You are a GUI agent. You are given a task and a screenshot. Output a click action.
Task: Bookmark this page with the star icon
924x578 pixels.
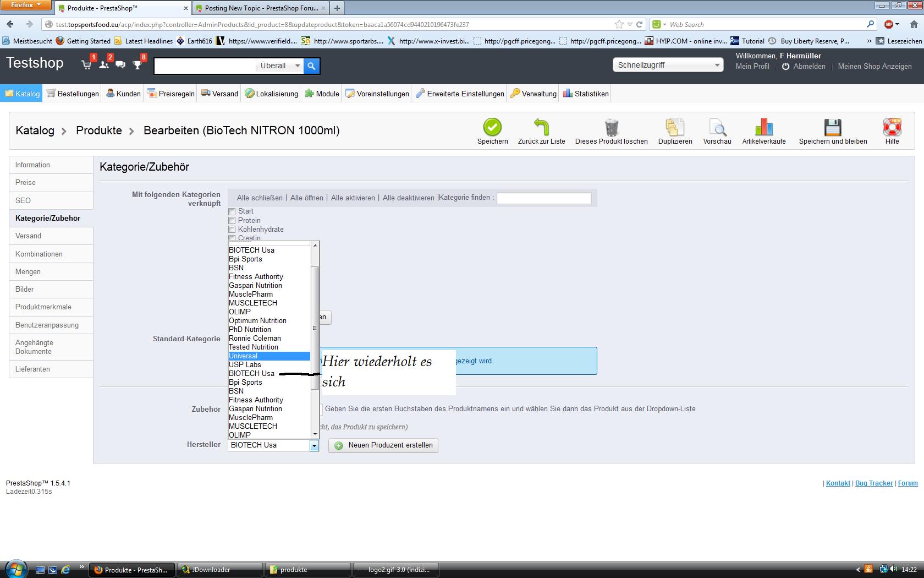619,24
